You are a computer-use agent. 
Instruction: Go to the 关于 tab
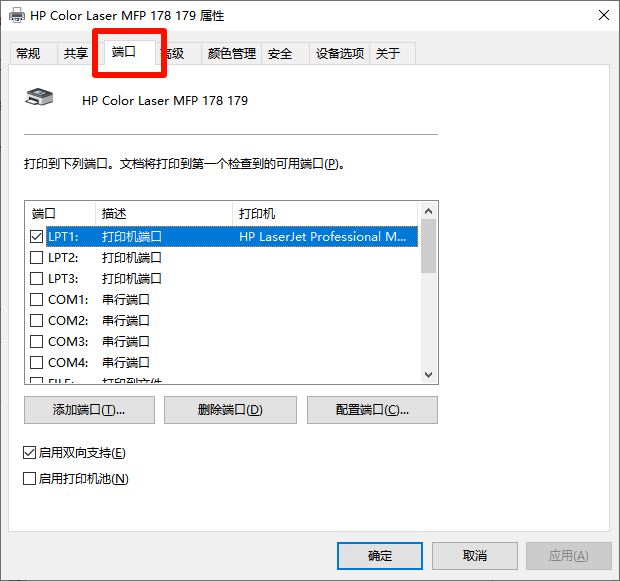tap(392, 53)
